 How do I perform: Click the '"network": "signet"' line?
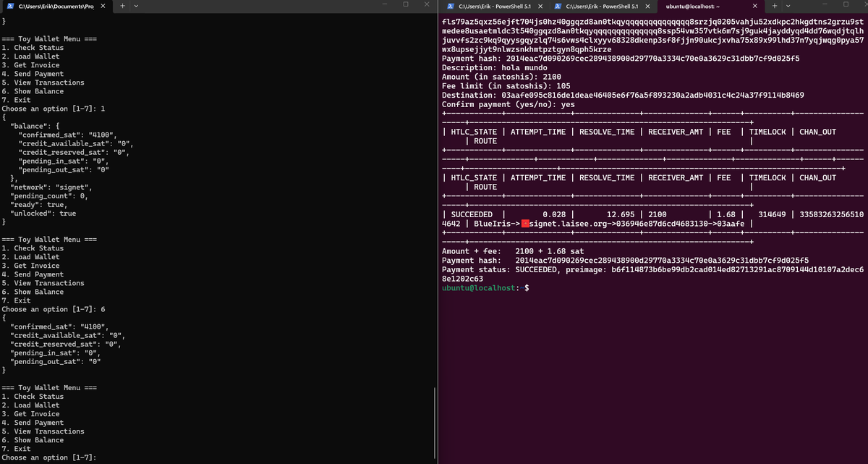click(x=51, y=187)
